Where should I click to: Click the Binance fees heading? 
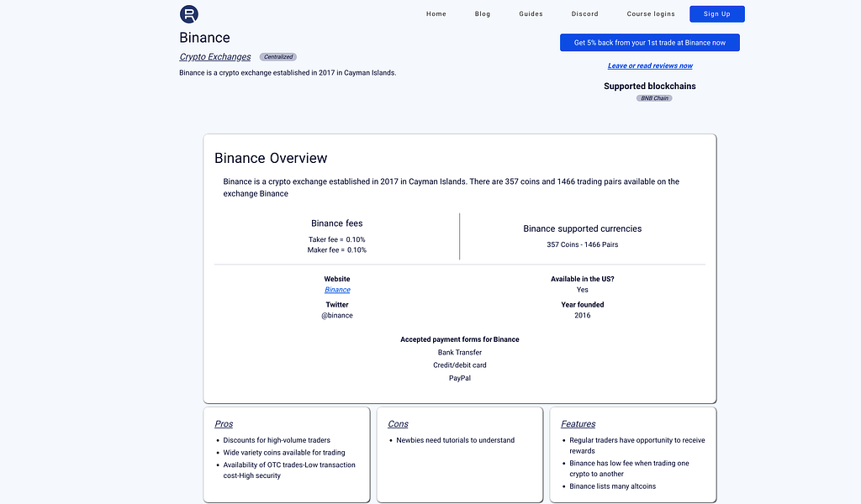[x=336, y=223]
